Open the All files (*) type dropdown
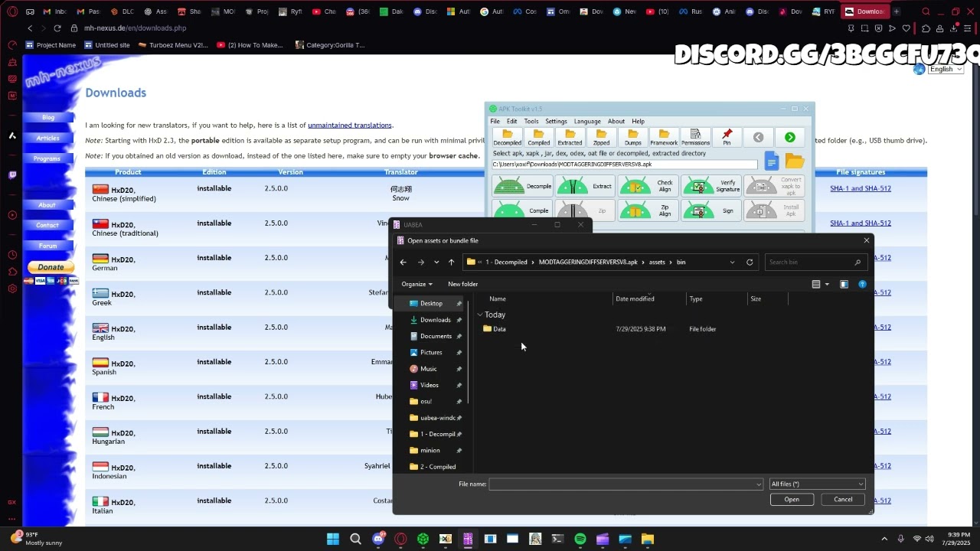Viewport: 980px width, 551px height. 817,484
